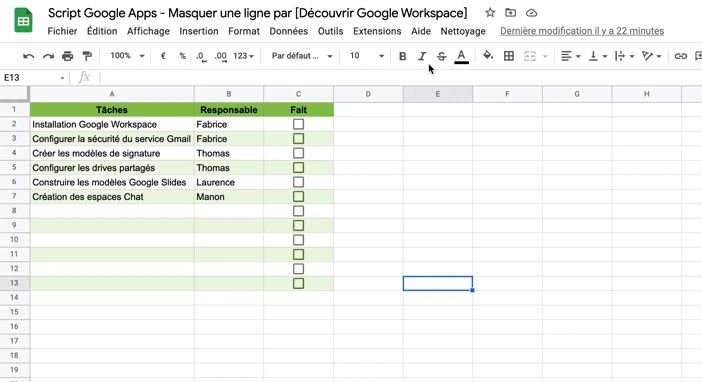Expand the merge cells options arrow
This screenshot has height=382, width=702.
545,56
